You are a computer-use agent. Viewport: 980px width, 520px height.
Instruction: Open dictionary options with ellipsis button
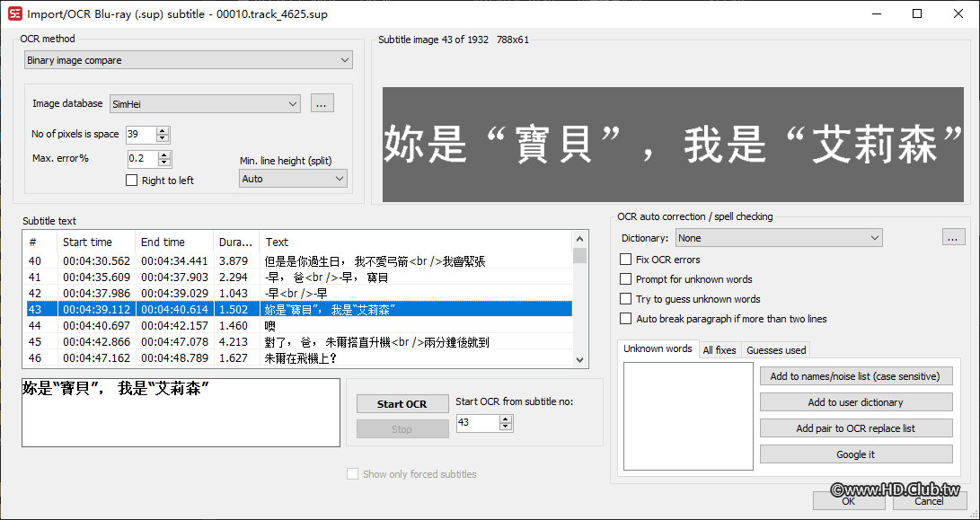click(953, 237)
